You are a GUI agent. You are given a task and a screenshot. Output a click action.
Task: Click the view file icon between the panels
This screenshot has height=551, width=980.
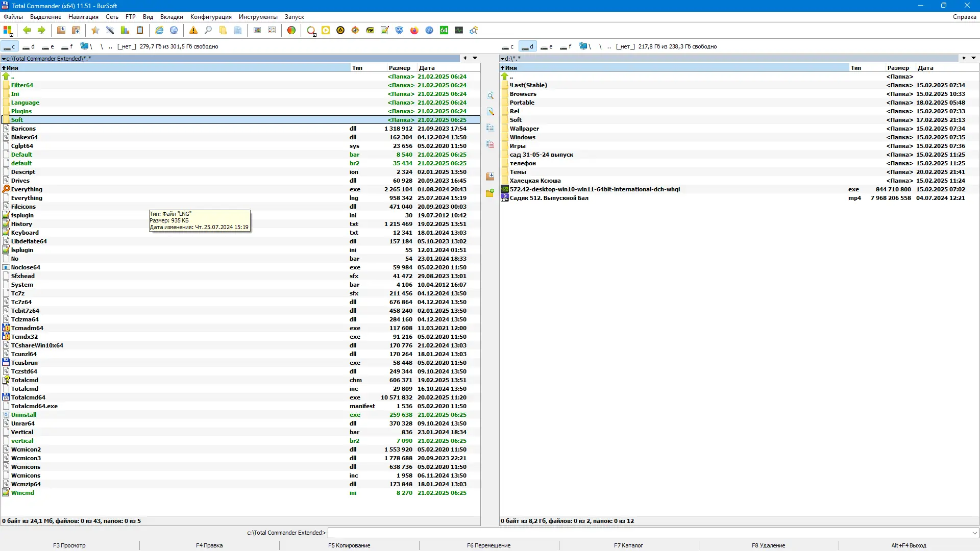point(491,95)
